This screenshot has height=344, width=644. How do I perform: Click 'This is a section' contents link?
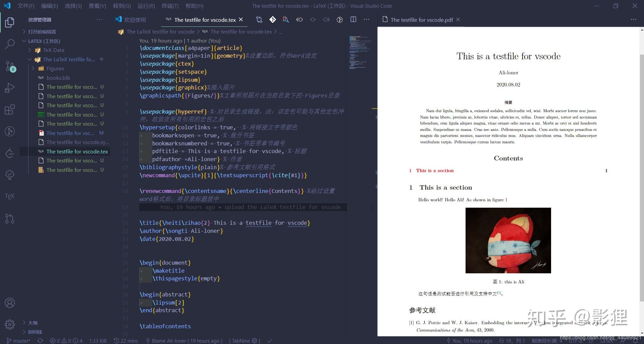[x=434, y=170]
